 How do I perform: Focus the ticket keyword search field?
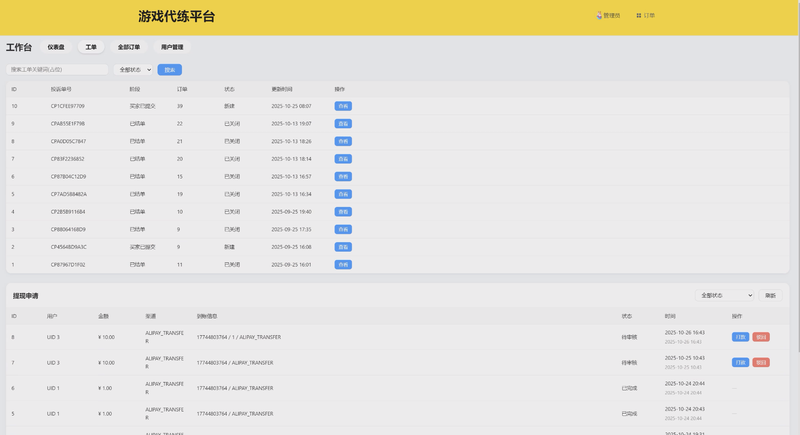(57, 69)
